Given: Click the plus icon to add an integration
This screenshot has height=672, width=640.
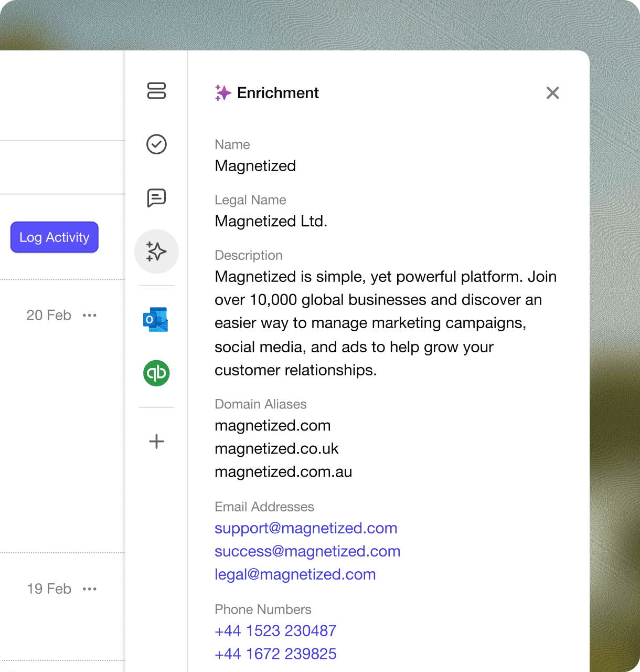Looking at the screenshot, I should click(156, 442).
